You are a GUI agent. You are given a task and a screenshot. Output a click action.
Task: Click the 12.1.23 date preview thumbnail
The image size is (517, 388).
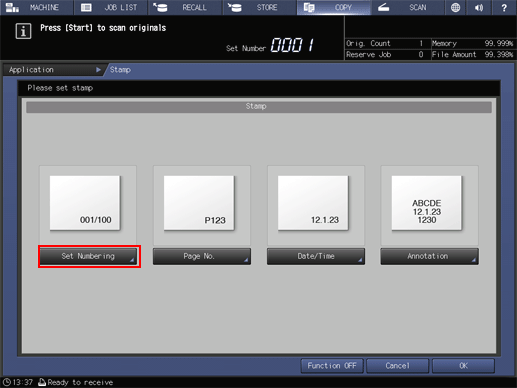point(313,203)
